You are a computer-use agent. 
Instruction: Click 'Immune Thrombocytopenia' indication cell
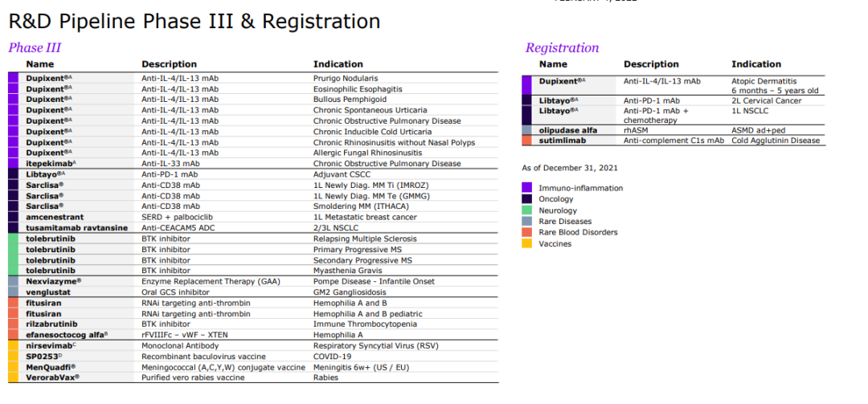365,324
